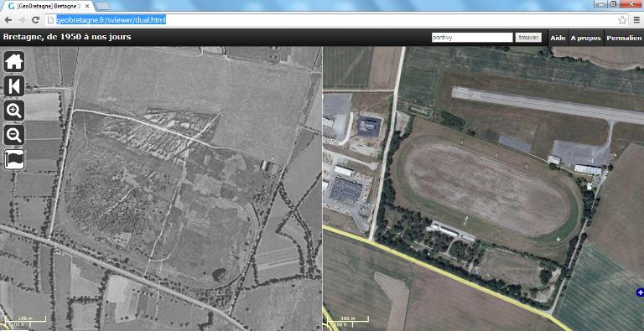Open the Chrome menu hamburger icon

pos(636,20)
